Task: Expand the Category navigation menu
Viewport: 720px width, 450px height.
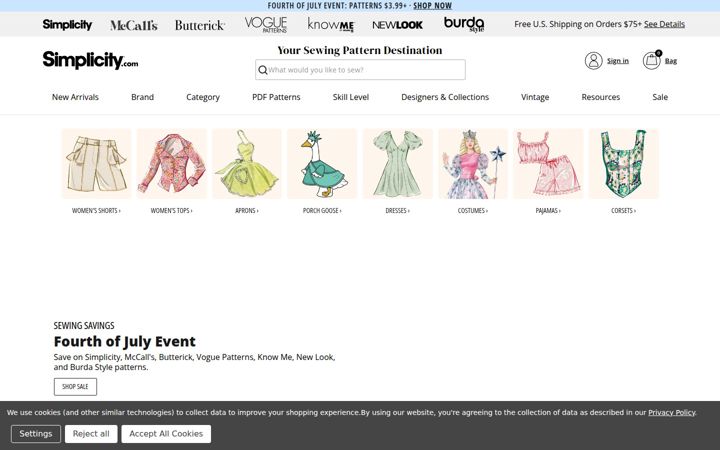Action: click(203, 97)
